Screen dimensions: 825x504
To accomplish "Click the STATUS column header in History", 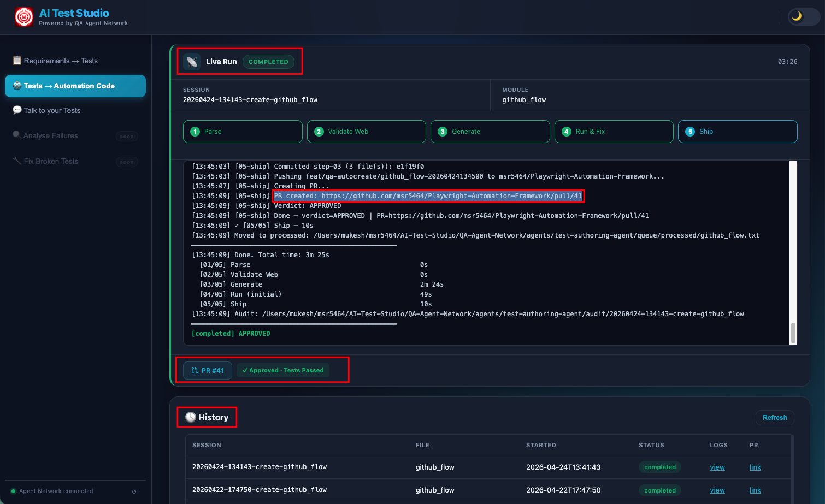I will tap(651, 445).
